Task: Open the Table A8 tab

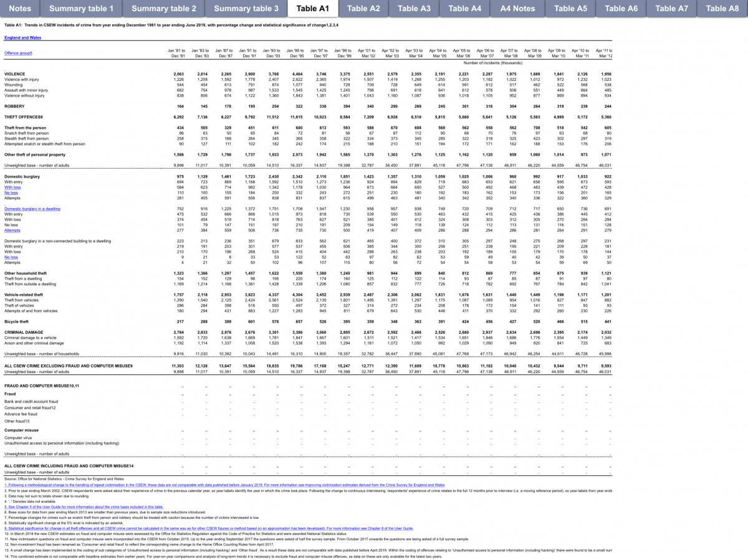Action: (722, 9)
